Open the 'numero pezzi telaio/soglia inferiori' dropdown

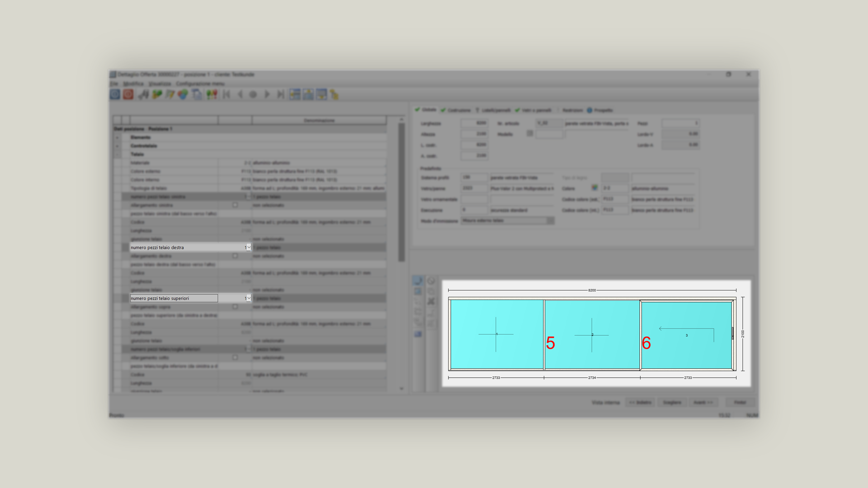click(x=249, y=349)
